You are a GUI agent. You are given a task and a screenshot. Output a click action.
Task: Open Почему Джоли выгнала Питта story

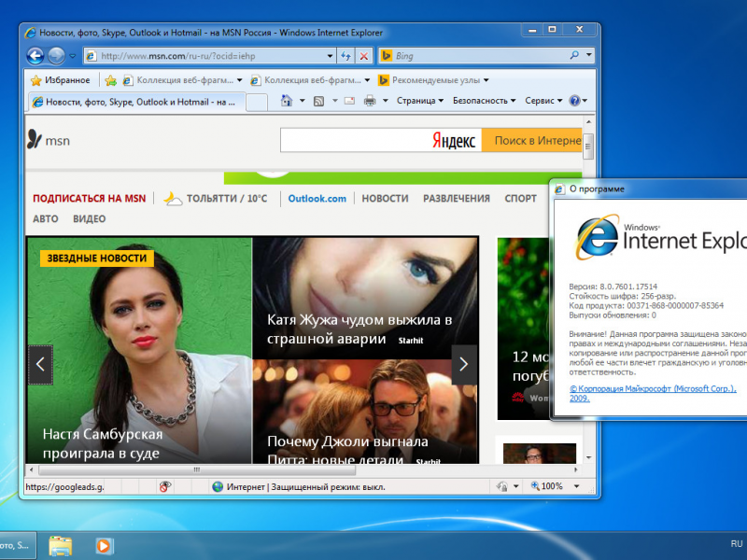point(347,450)
